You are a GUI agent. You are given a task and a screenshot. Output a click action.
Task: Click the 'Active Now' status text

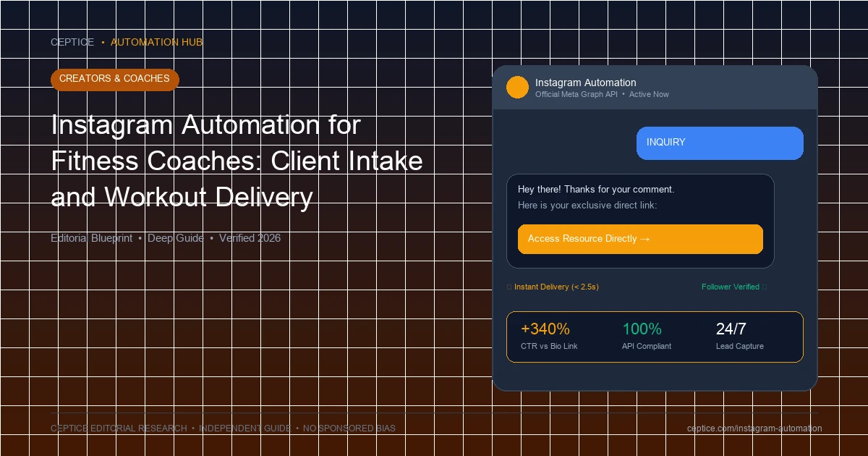(x=649, y=94)
